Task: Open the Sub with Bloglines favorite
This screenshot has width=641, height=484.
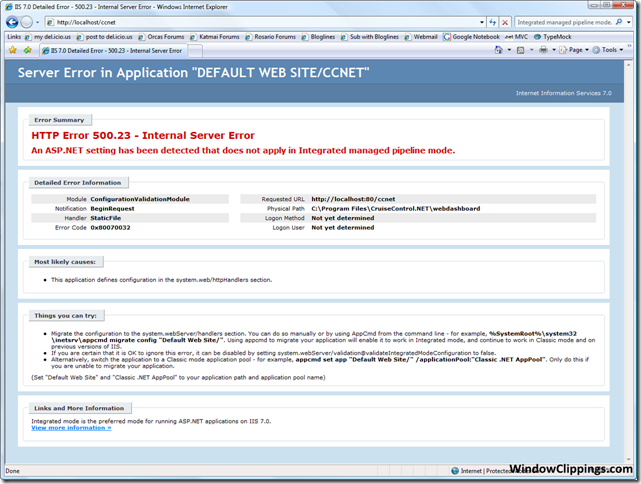Action: coord(370,37)
